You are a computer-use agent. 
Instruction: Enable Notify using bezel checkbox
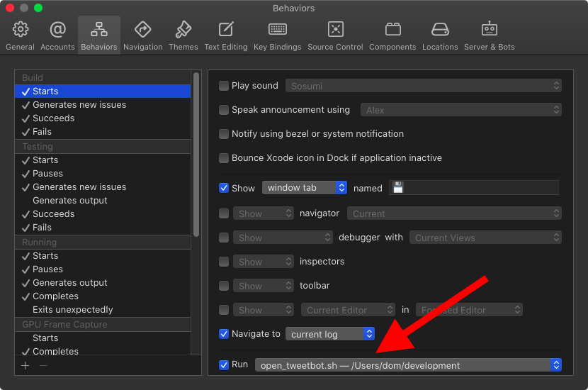point(224,133)
